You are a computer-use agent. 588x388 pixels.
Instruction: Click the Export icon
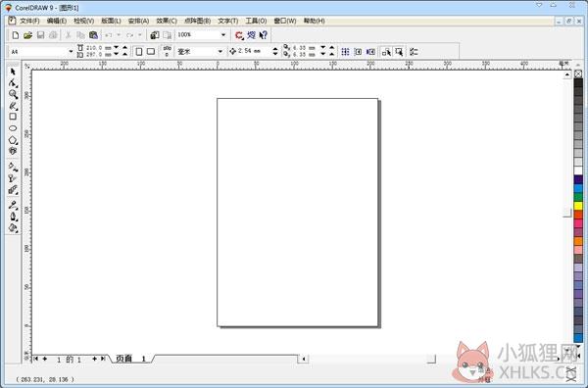coord(168,35)
